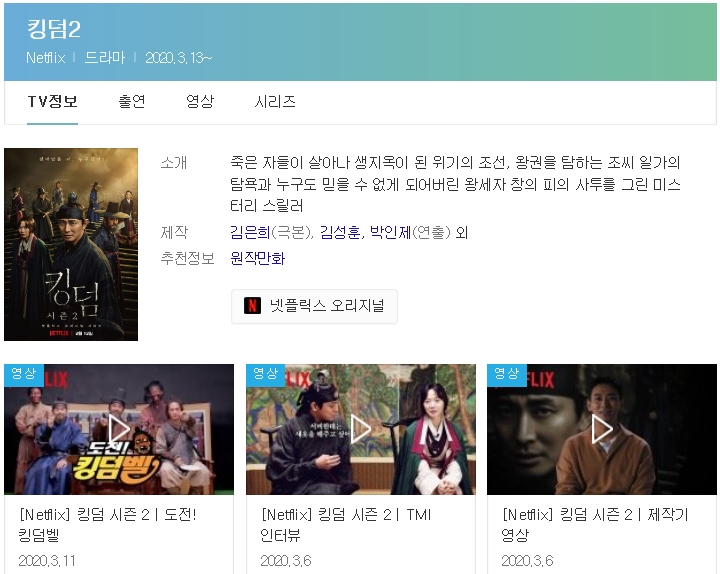Open the TMI 인터뷰 video title link
Screen dimensions: 720x574
pyautogui.click(x=346, y=524)
